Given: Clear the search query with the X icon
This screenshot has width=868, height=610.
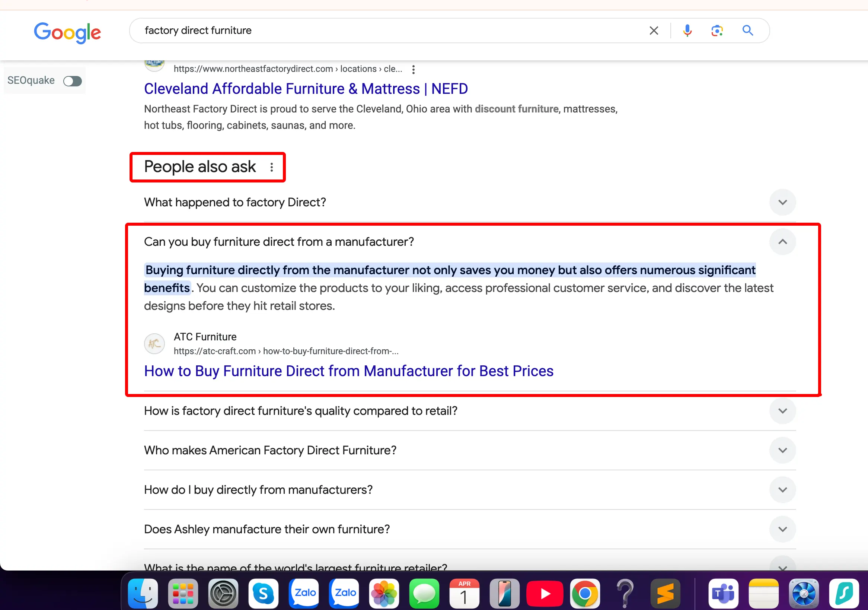Looking at the screenshot, I should [654, 30].
